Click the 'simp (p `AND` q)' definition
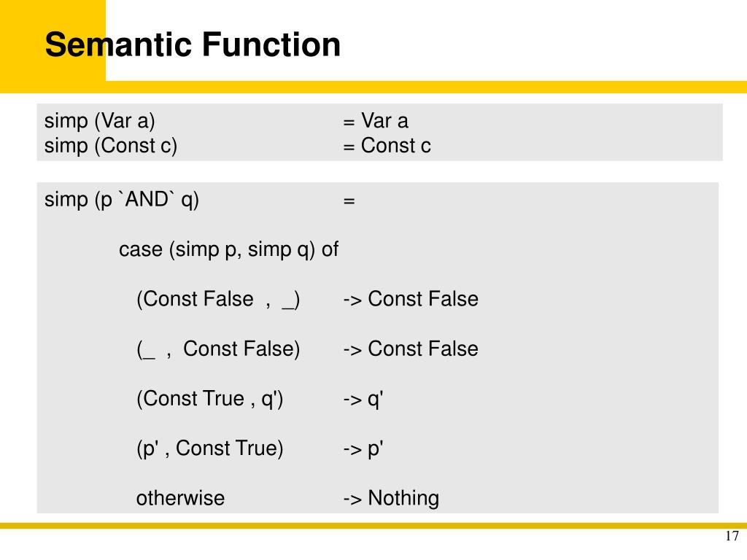Viewport: 747px width, 560px height. (x=122, y=200)
